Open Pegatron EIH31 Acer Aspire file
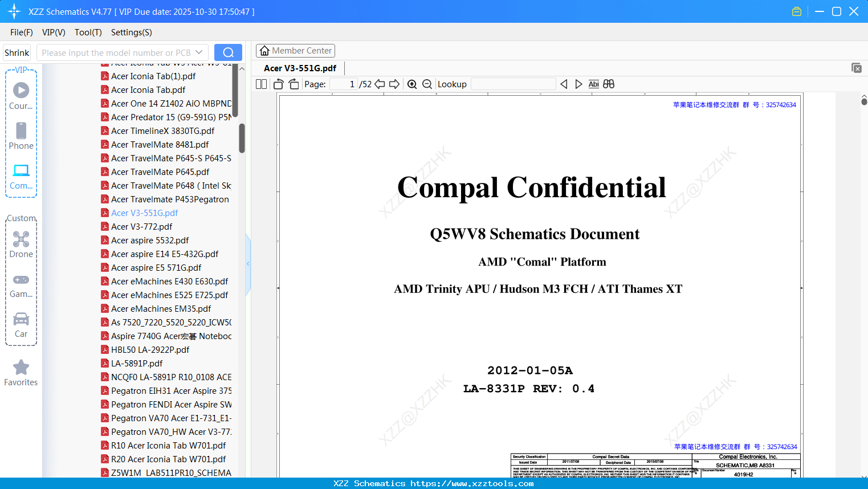This screenshot has height=489, width=868. (x=166, y=391)
